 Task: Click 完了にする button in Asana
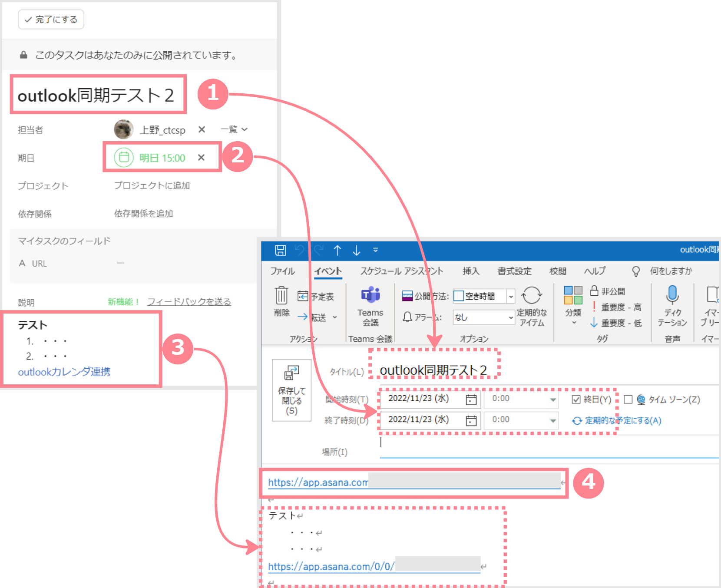pyautogui.click(x=51, y=20)
